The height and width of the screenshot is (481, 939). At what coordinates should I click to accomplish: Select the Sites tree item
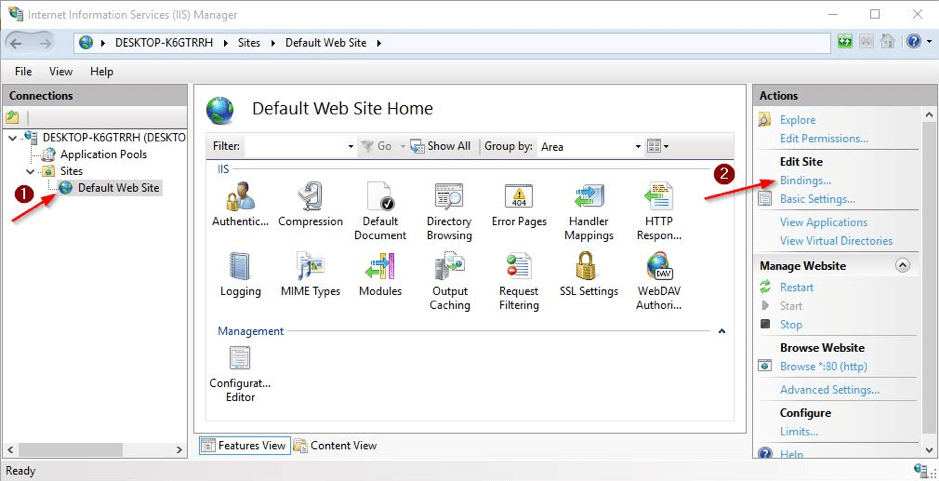coord(71,171)
